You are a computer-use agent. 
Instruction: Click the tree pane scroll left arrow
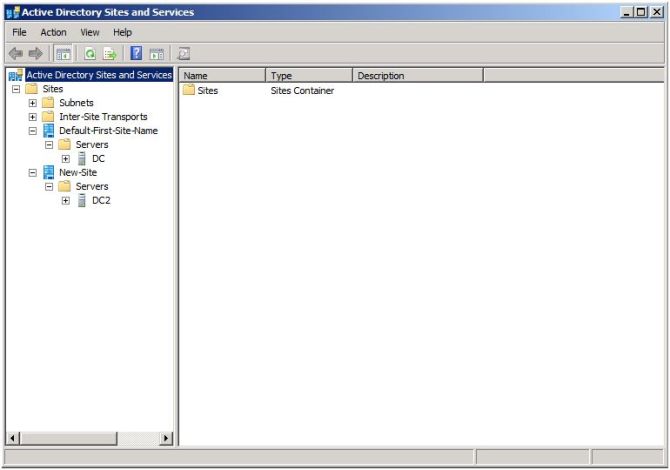(x=13, y=438)
